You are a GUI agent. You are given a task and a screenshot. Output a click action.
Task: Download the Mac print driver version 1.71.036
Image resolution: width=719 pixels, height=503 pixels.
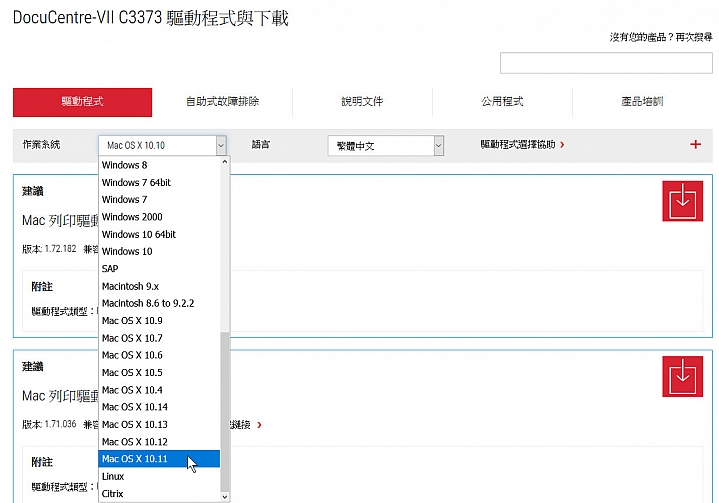click(x=682, y=376)
